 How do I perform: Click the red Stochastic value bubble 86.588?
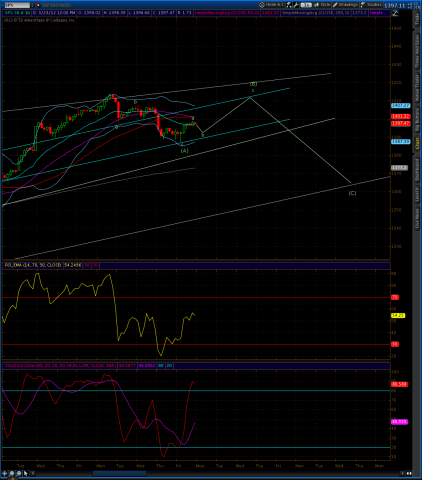click(399, 384)
